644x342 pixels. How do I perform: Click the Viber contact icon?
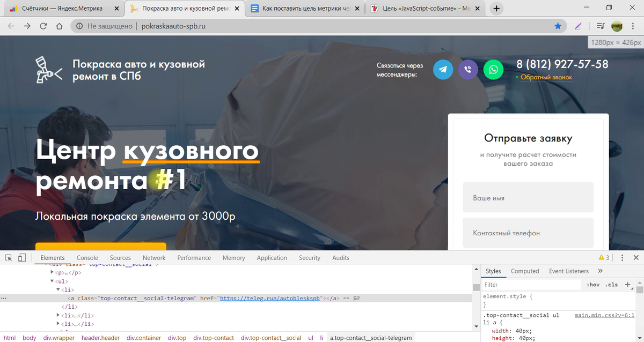468,70
